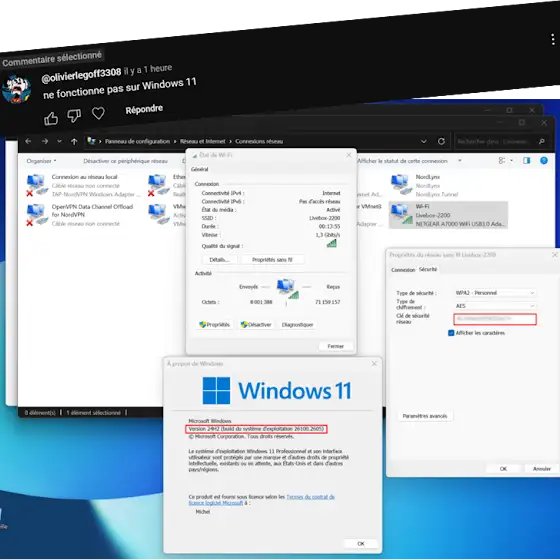Toggle the preview pane icon
This screenshot has width=560, height=560.
[x=526, y=161]
